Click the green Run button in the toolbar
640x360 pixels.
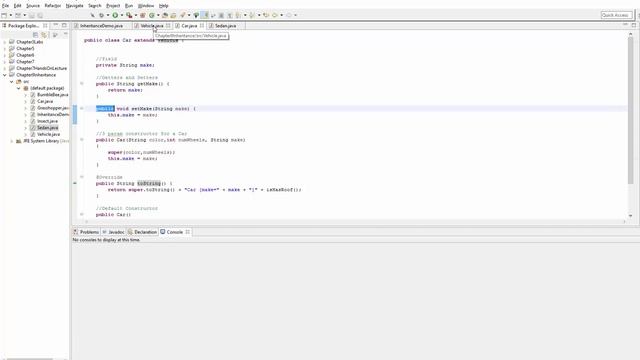tap(116, 15)
